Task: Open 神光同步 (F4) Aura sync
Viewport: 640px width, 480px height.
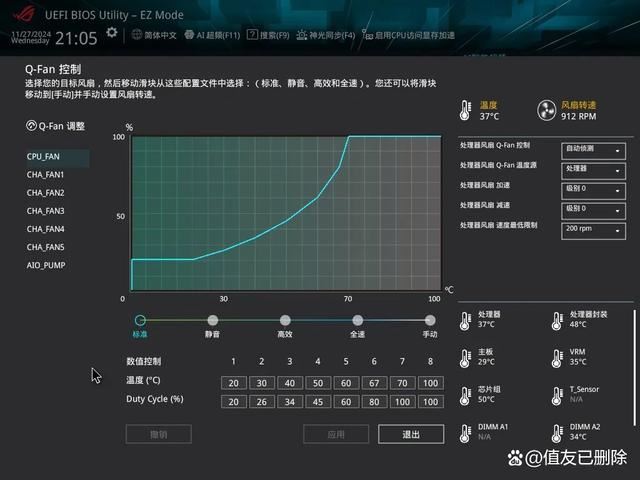Action: pyautogui.click(x=326, y=35)
